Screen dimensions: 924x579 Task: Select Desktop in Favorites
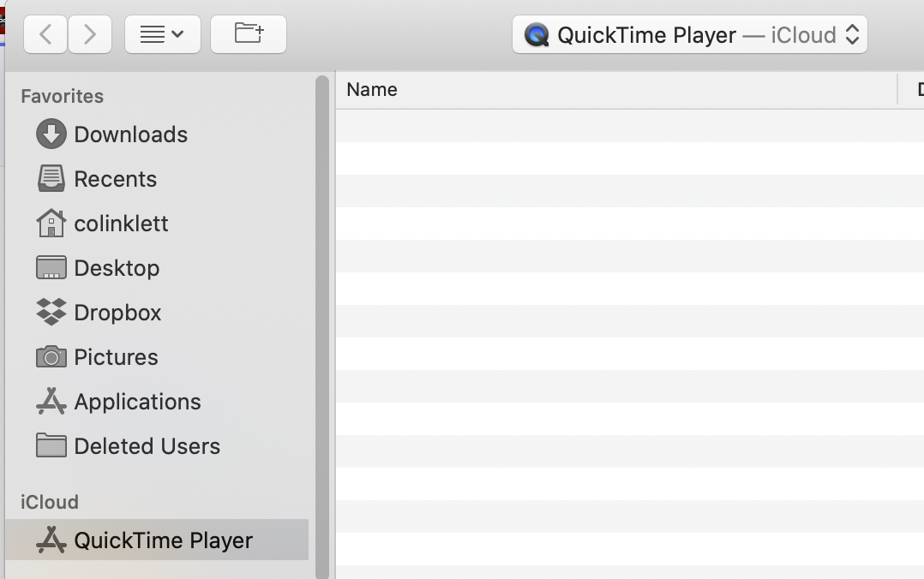pos(117,269)
